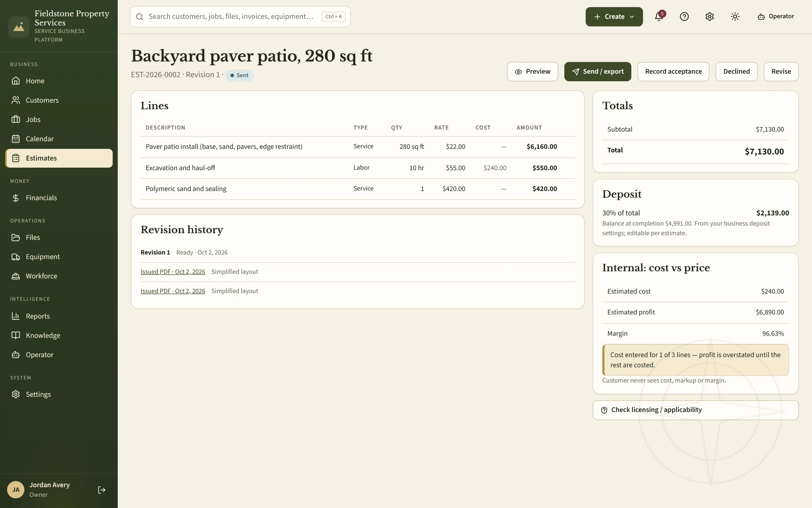Click Check licensing / applicability
This screenshot has width=812, height=508.
[x=696, y=410]
